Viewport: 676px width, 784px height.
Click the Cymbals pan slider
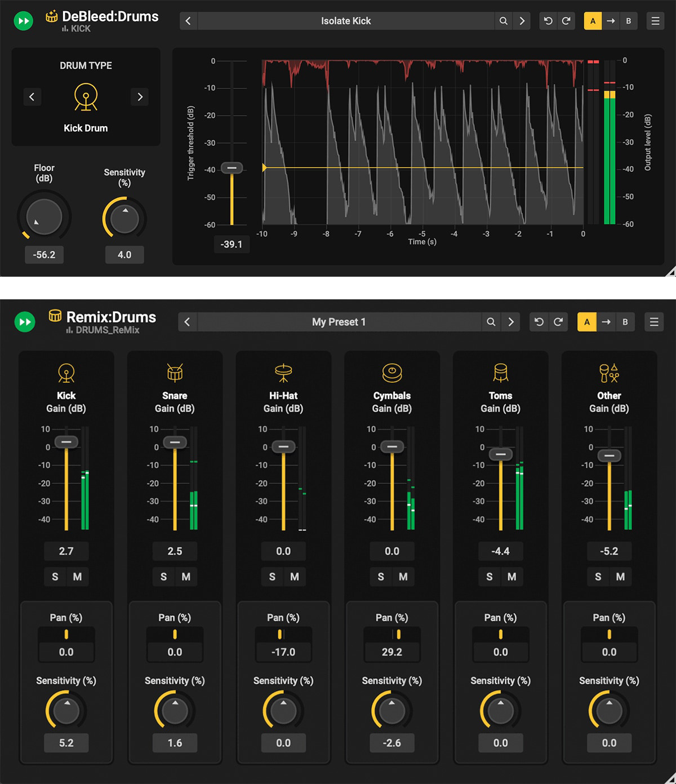point(392,635)
